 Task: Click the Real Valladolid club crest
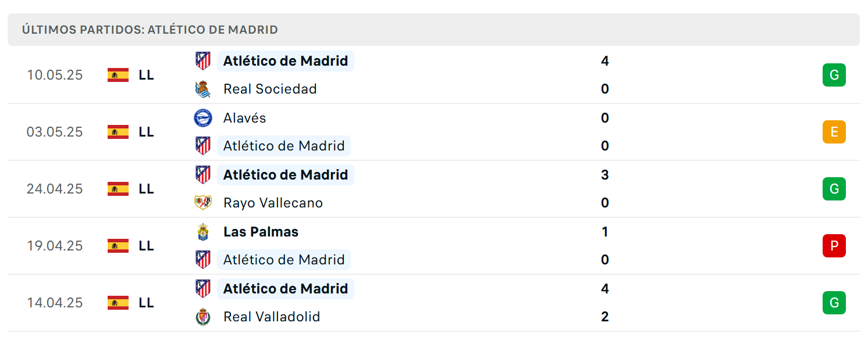[x=202, y=317]
